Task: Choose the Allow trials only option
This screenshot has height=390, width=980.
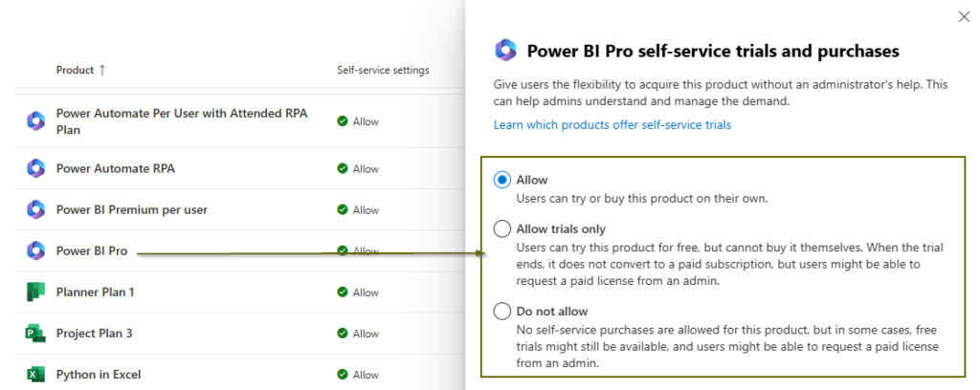Action: click(x=502, y=228)
